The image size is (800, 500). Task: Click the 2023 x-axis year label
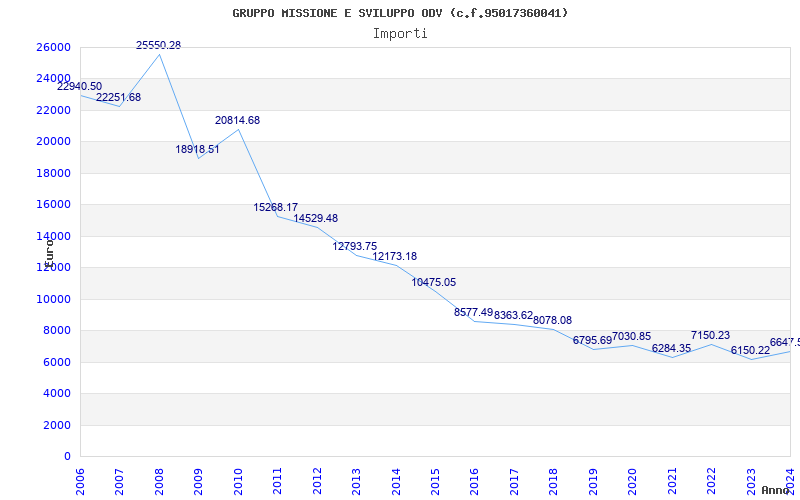click(752, 482)
